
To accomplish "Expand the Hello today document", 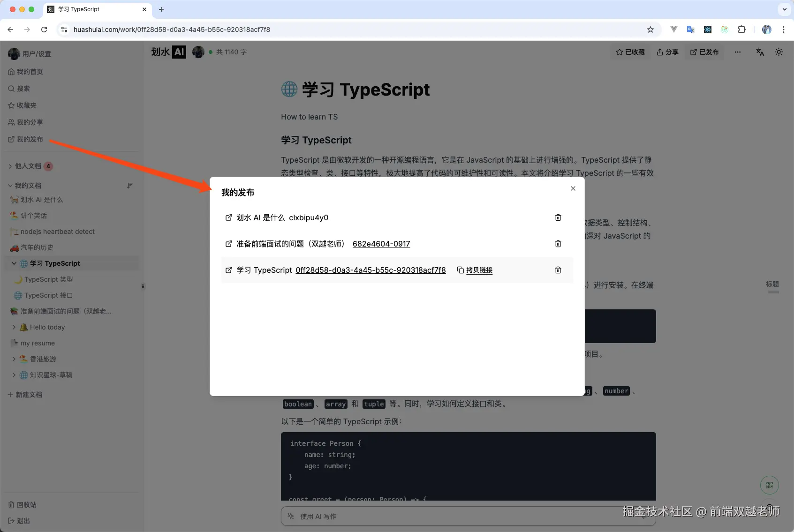I will 14,327.
